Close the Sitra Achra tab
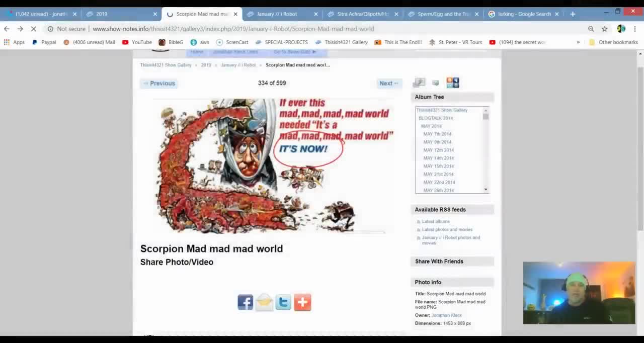 point(396,14)
